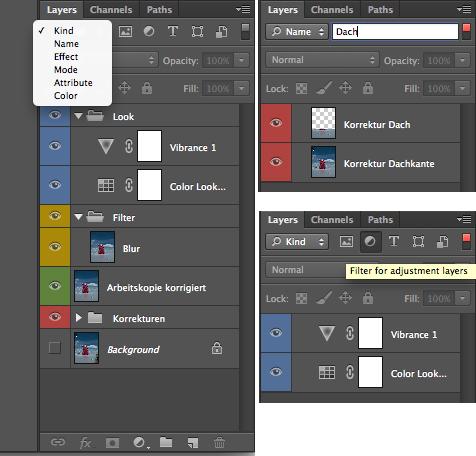Open the left Layers panel flyout menu

[243, 10]
